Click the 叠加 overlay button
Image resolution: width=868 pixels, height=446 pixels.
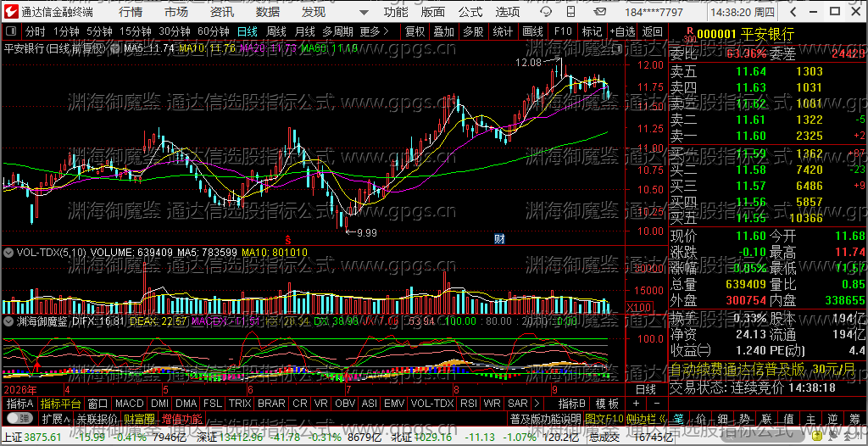(443, 31)
